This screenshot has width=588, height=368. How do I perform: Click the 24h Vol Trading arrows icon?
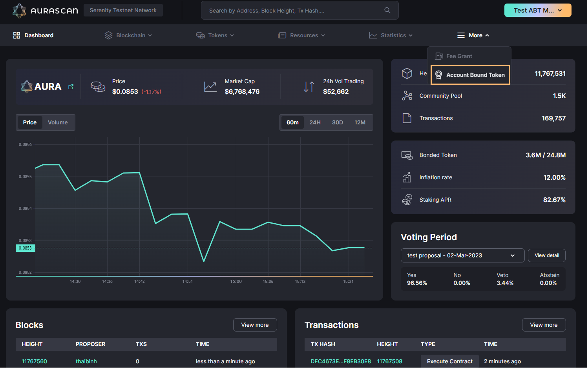pyautogui.click(x=309, y=87)
